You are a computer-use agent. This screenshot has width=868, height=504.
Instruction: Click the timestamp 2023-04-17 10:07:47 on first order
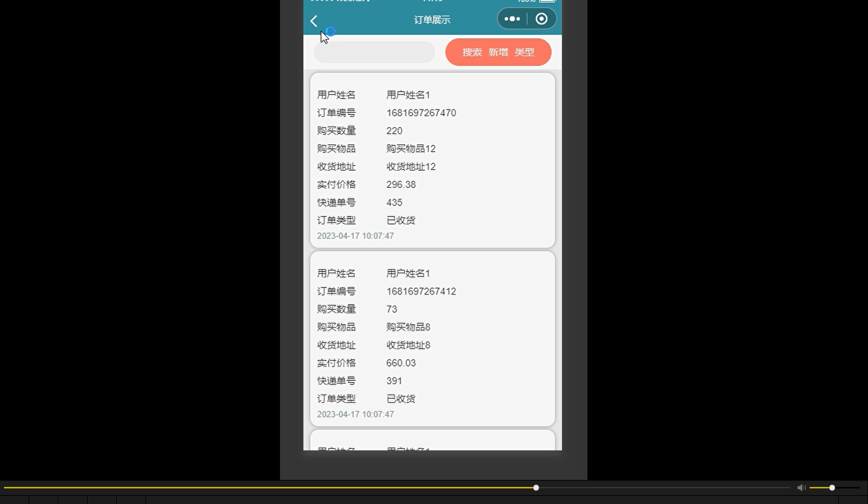click(355, 235)
